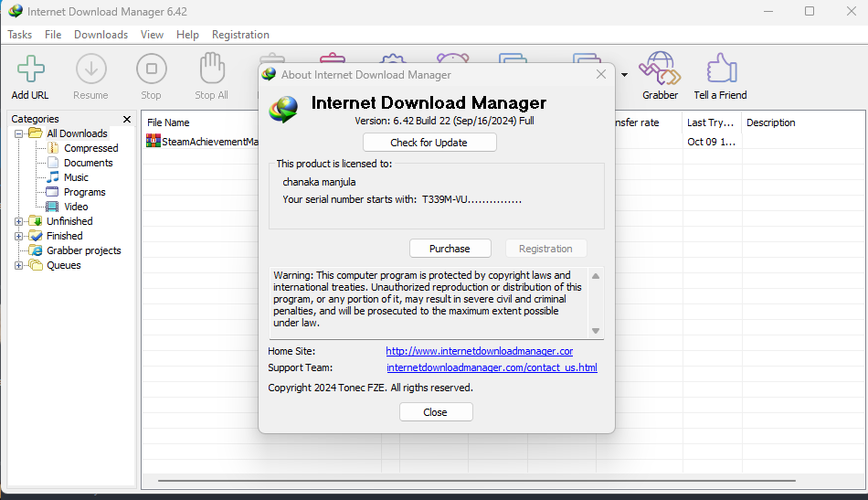Click the Last Try column header

(712, 122)
